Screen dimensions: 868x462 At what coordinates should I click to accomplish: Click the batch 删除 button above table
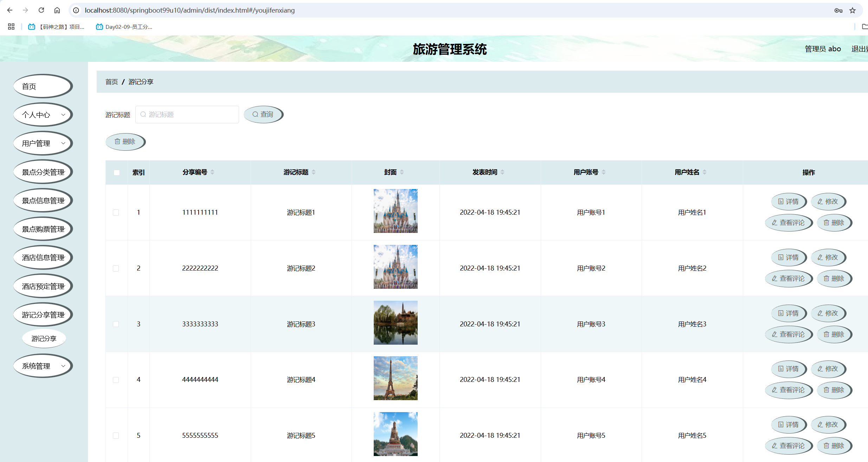coord(125,142)
